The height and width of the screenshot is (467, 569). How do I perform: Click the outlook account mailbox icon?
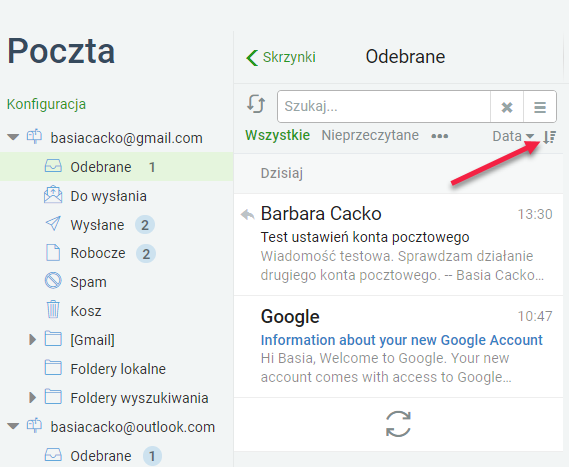[x=34, y=426]
